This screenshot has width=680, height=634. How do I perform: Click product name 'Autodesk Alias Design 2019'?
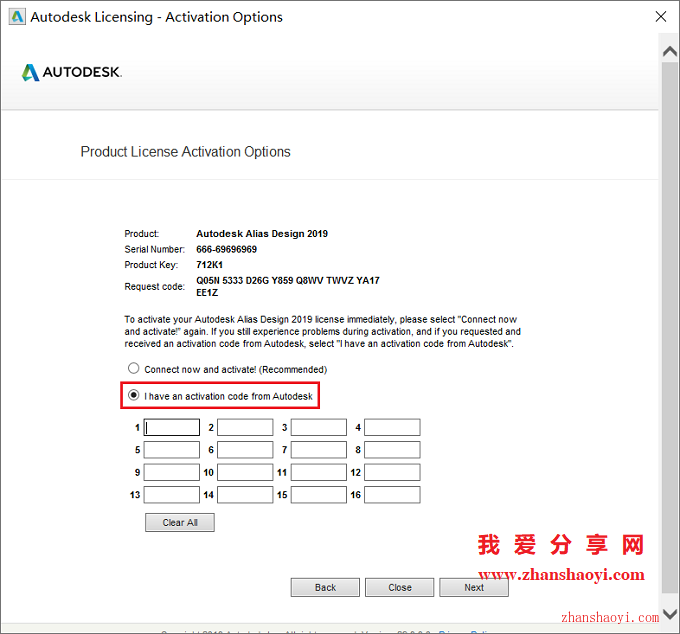pyautogui.click(x=262, y=234)
